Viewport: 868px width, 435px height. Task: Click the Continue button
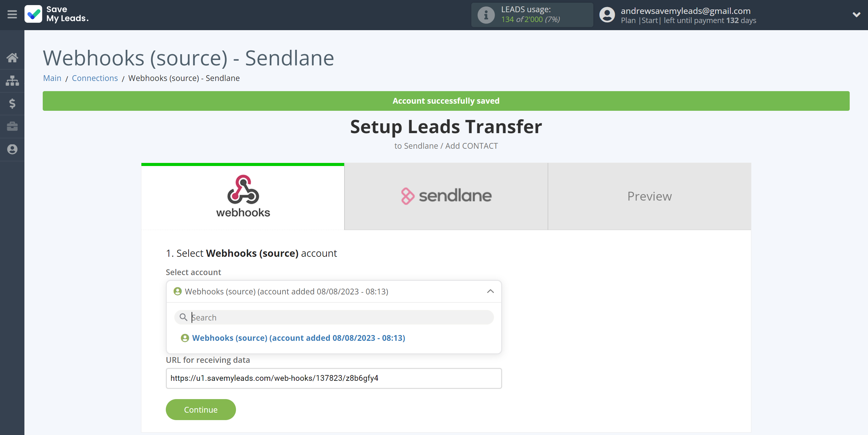[x=201, y=410]
